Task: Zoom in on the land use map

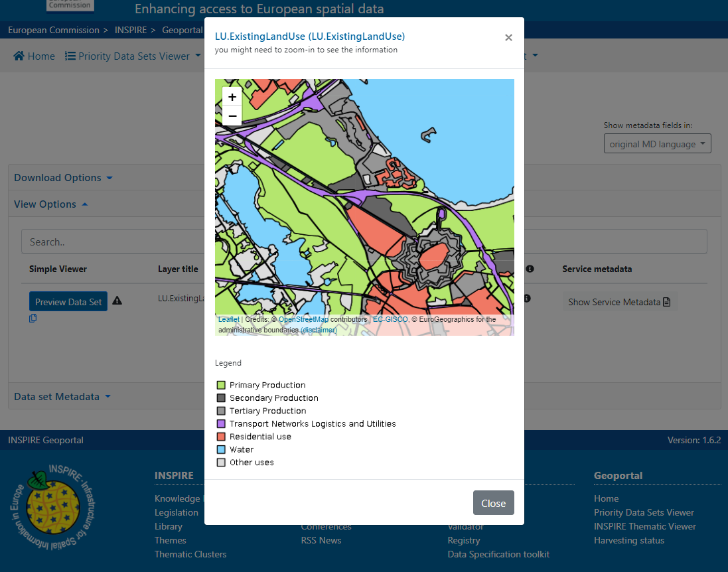Action: [232, 97]
